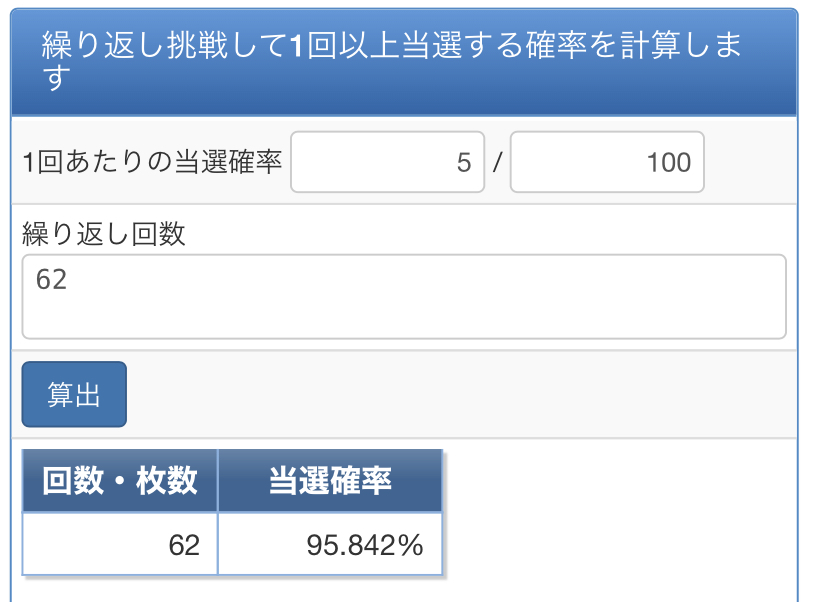Click the 1回あたりの当選確率 label
The image size is (828, 602).
(x=153, y=162)
